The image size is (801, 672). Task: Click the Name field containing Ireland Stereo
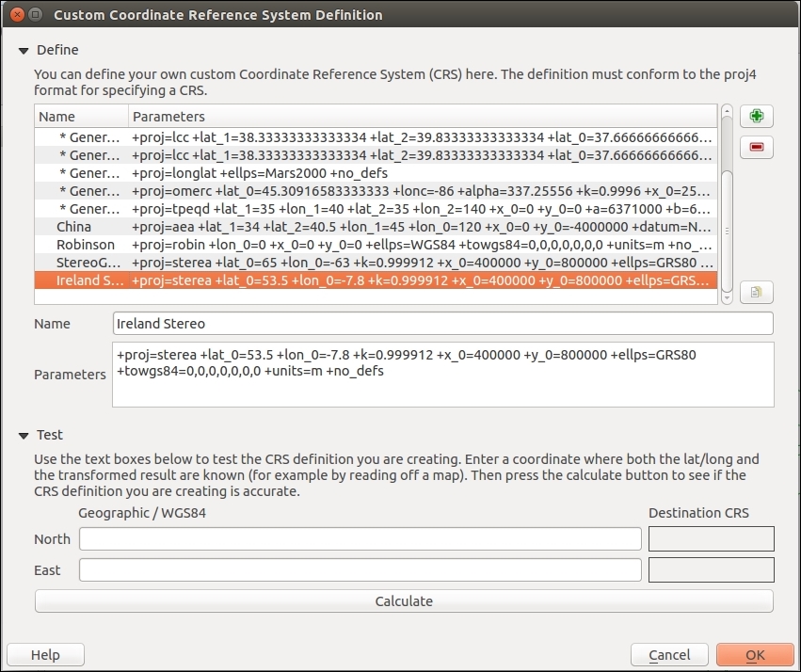[x=441, y=324]
